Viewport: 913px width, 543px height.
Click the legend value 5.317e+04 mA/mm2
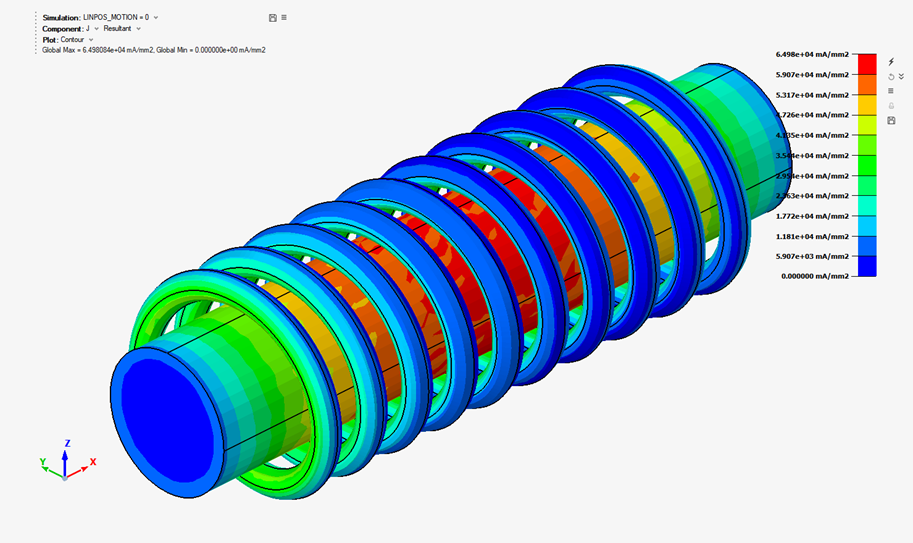tap(812, 95)
